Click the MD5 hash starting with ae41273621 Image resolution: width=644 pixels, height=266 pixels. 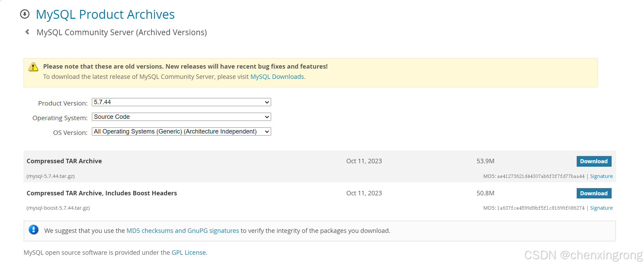(541, 177)
